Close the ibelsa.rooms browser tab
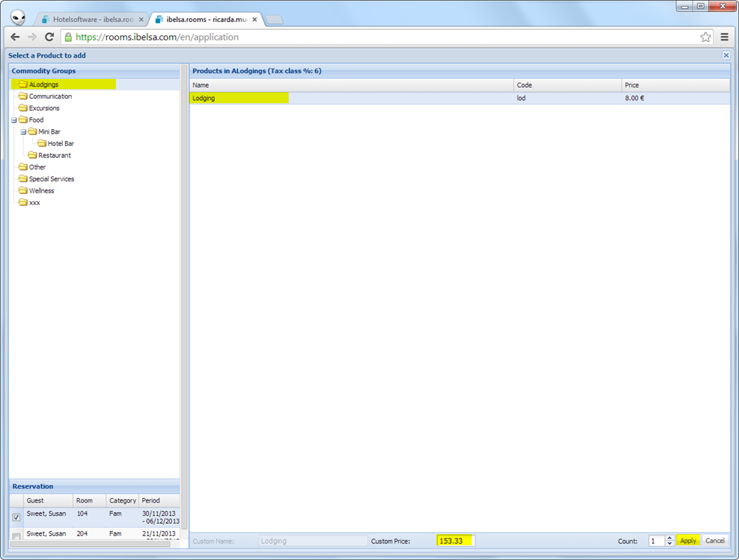This screenshot has height=560, width=739. [256, 19]
